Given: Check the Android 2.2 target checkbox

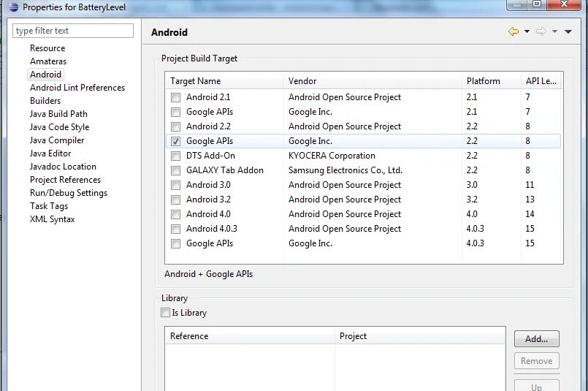Looking at the screenshot, I should pos(175,127).
